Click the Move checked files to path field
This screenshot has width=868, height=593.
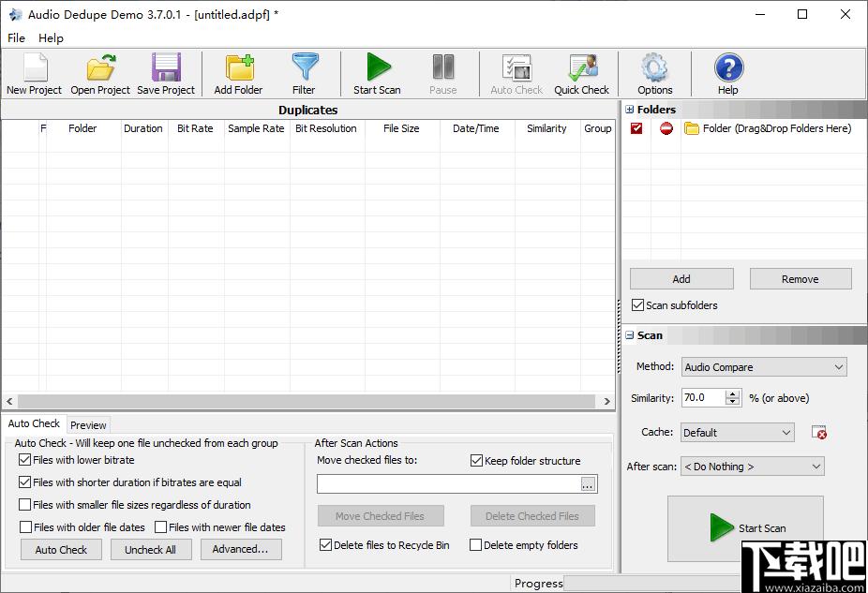(450, 484)
